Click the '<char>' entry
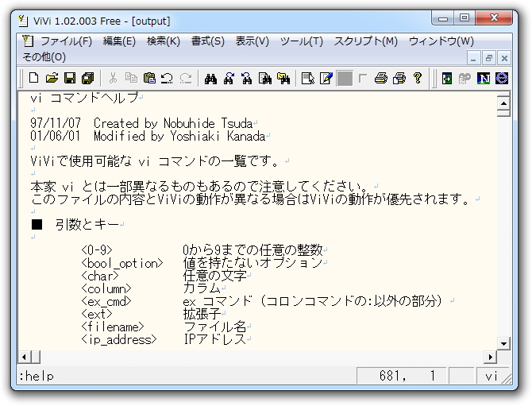The width and height of the screenshot is (532, 406). tap(100, 276)
